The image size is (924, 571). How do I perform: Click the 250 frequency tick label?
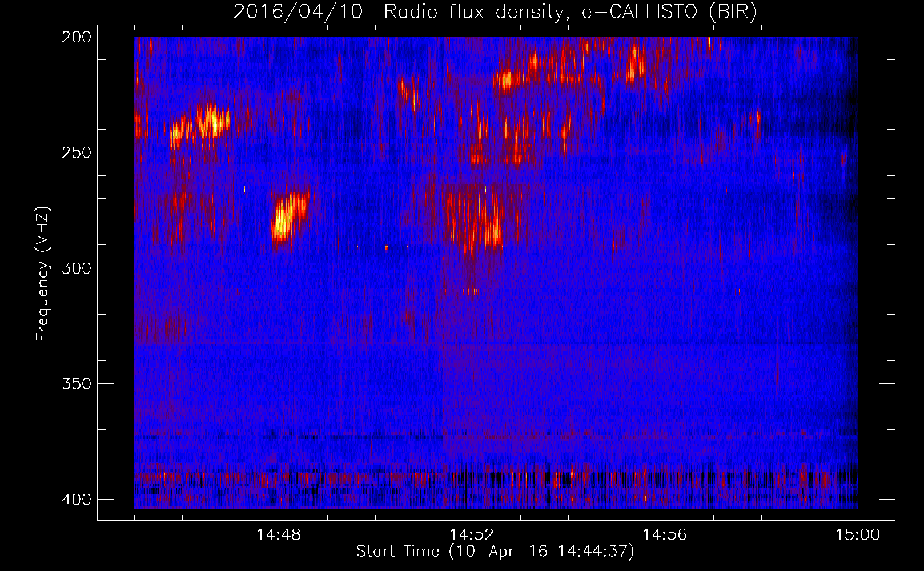click(x=76, y=152)
